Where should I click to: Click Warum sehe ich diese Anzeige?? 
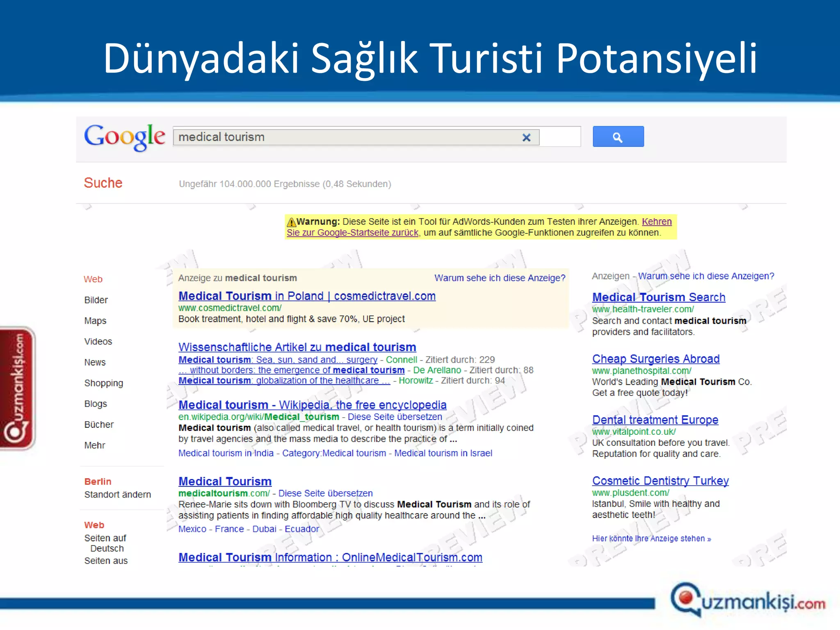click(500, 278)
